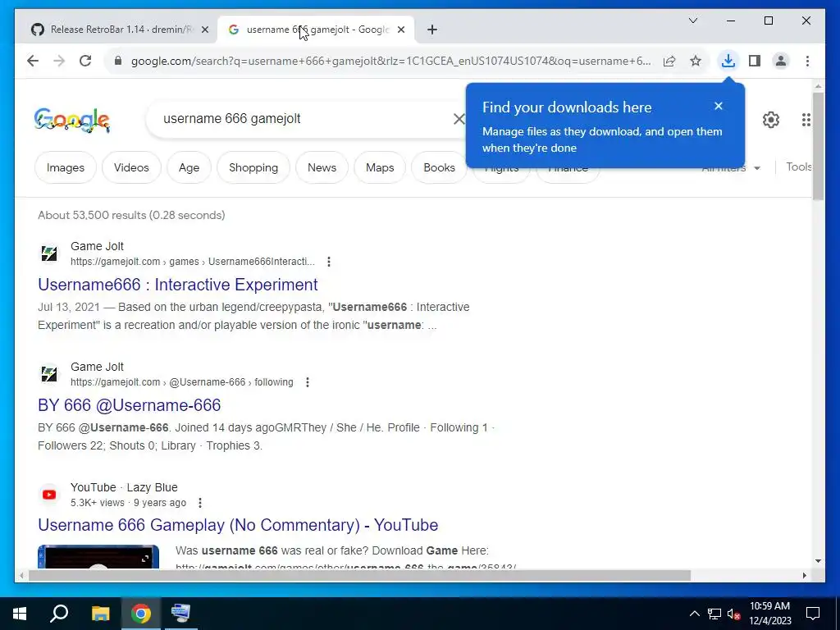Open the Chrome three-dot menu
840x630 pixels.
pos(807,61)
